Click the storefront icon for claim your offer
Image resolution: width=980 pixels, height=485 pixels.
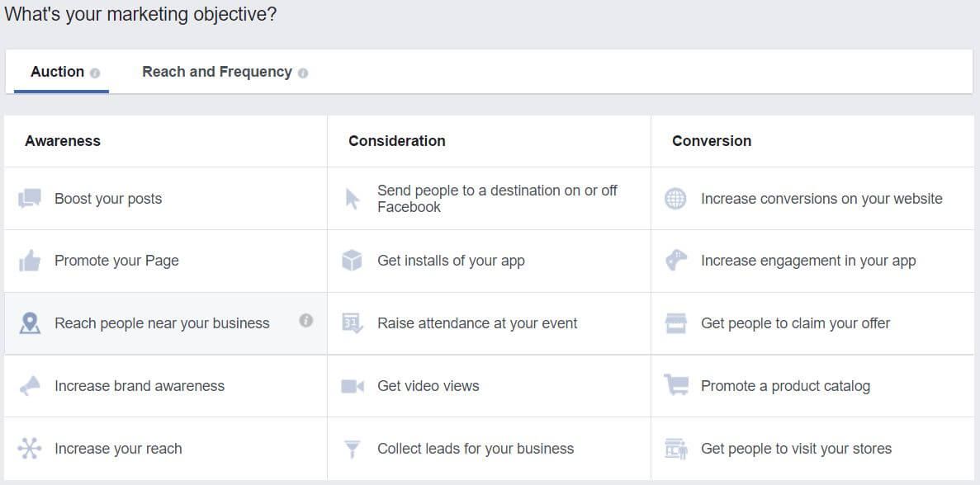[x=675, y=323]
